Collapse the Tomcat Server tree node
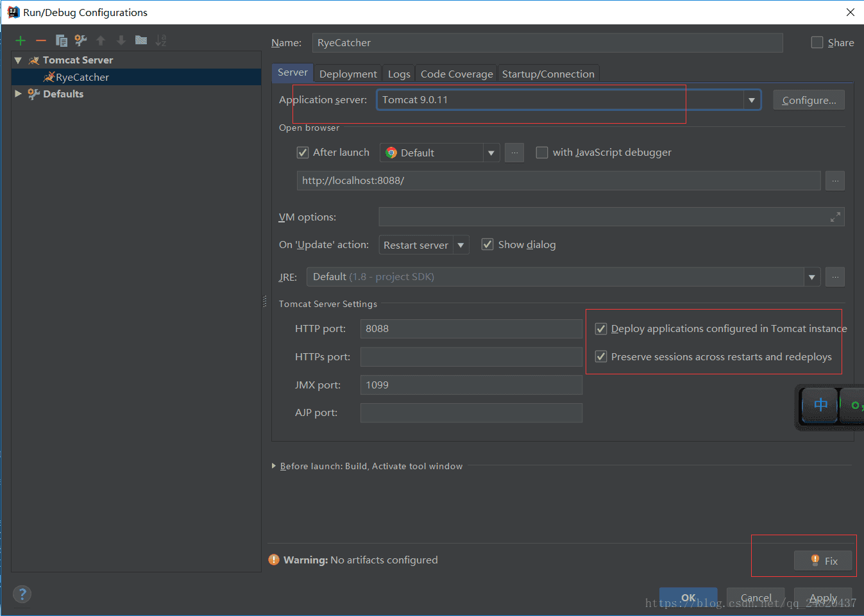The width and height of the screenshot is (864, 616). pyautogui.click(x=18, y=60)
